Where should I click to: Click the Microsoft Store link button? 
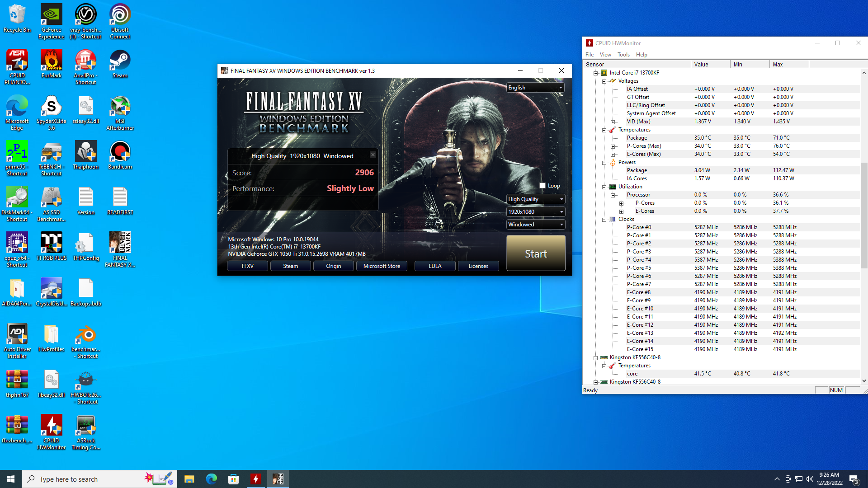[382, 266]
